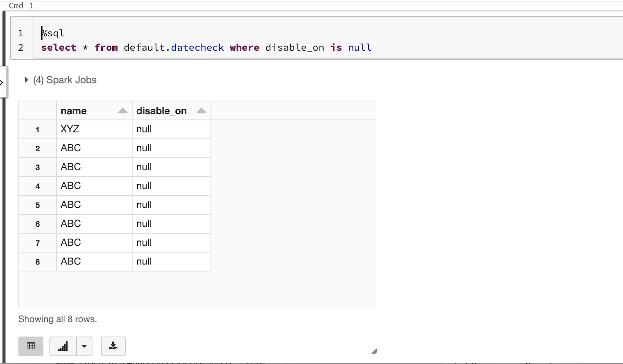Open the chart type dropdown arrow
623x364 pixels.
click(x=84, y=346)
